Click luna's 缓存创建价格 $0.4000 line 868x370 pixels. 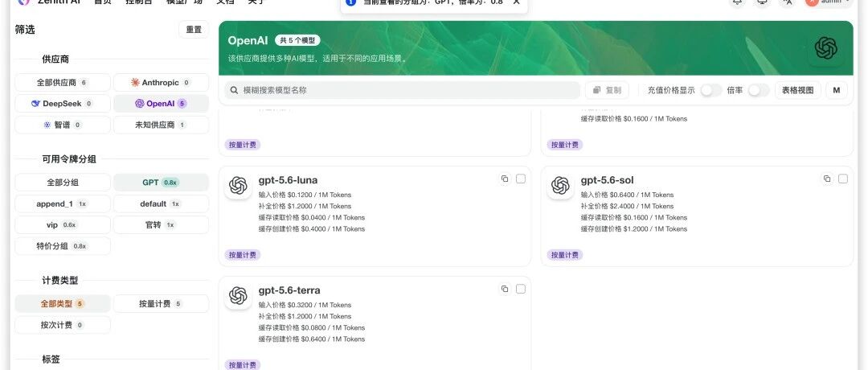[x=312, y=228]
